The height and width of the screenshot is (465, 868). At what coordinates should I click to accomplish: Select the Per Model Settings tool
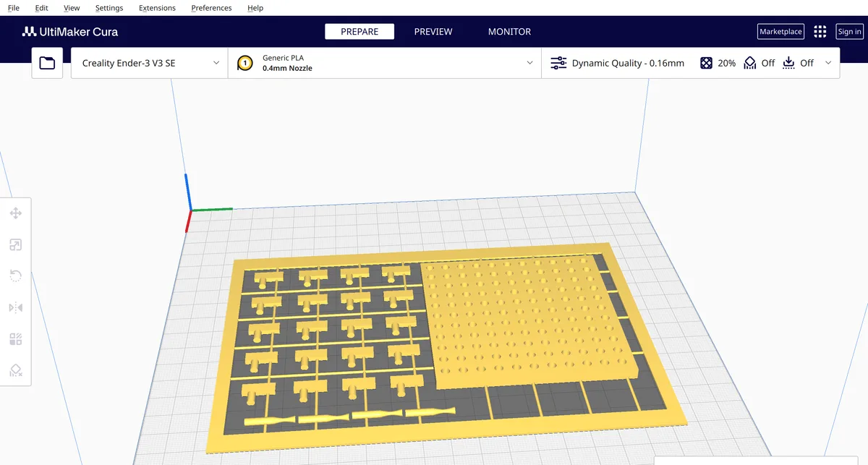[15, 339]
